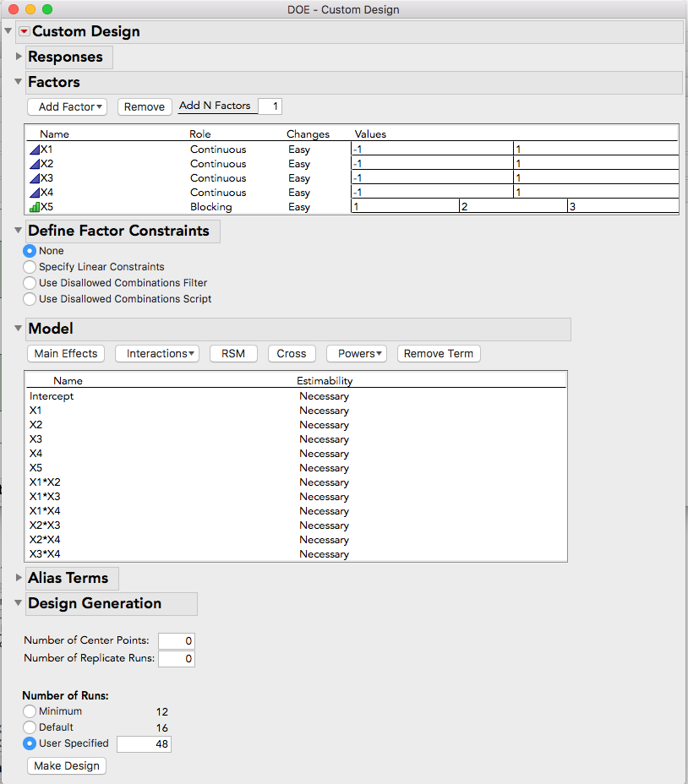Select factor name X3 in Factors table

point(46,178)
